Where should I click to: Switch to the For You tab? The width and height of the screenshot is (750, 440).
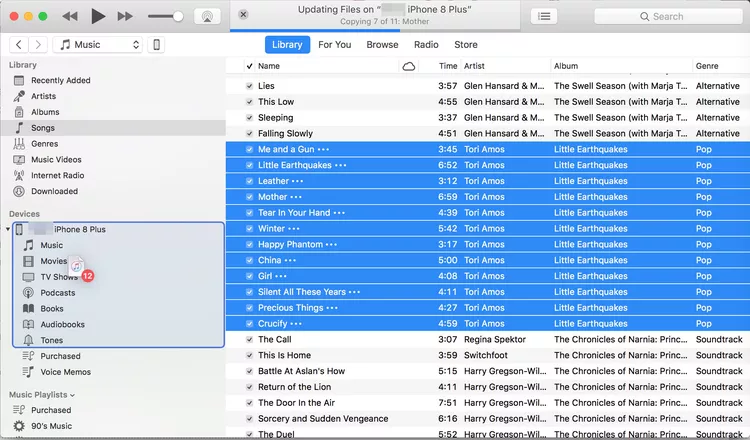334,44
